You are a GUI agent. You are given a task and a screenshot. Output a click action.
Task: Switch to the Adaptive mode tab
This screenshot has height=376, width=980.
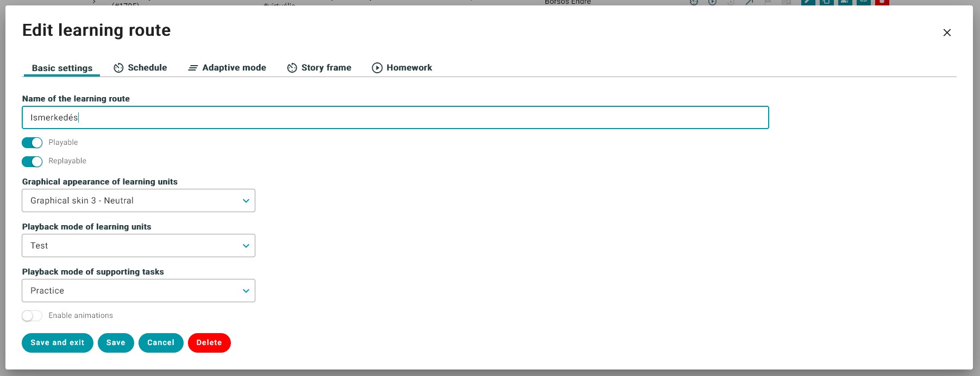click(x=227, y=68)
